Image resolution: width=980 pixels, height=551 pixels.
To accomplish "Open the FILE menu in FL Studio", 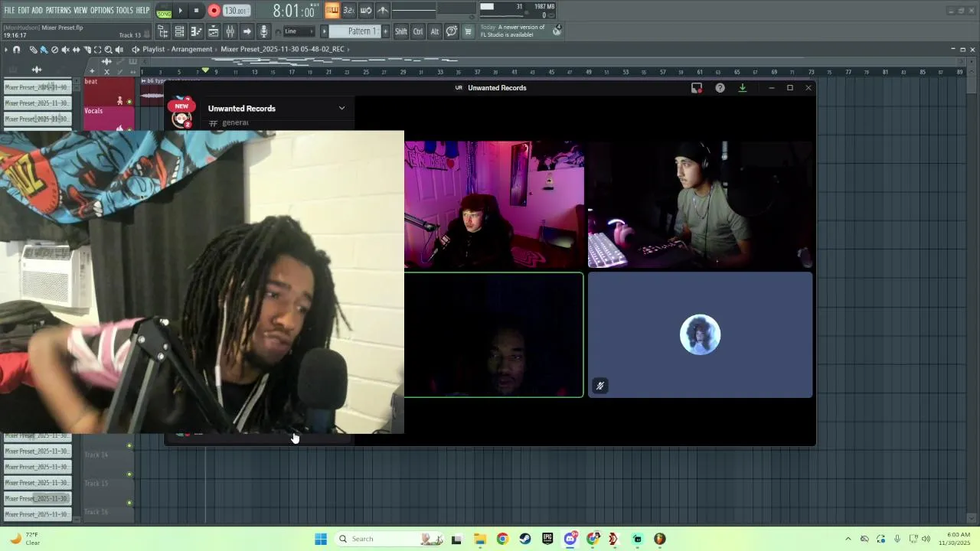I will click(9, 10).
